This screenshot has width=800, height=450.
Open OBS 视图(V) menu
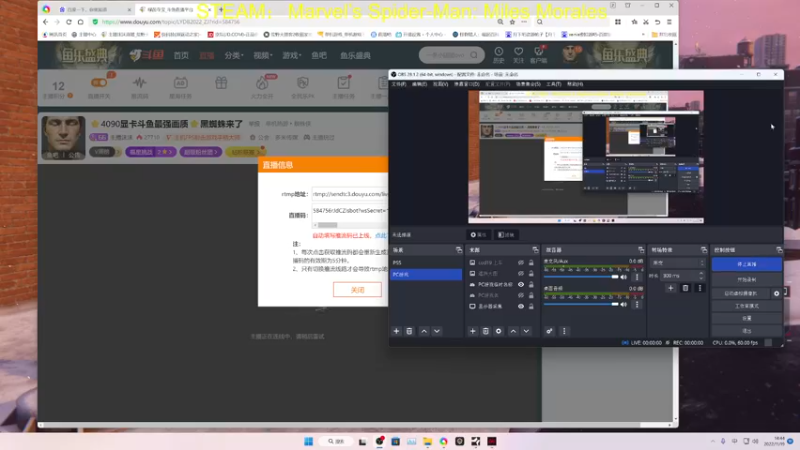tap(440, 84)
